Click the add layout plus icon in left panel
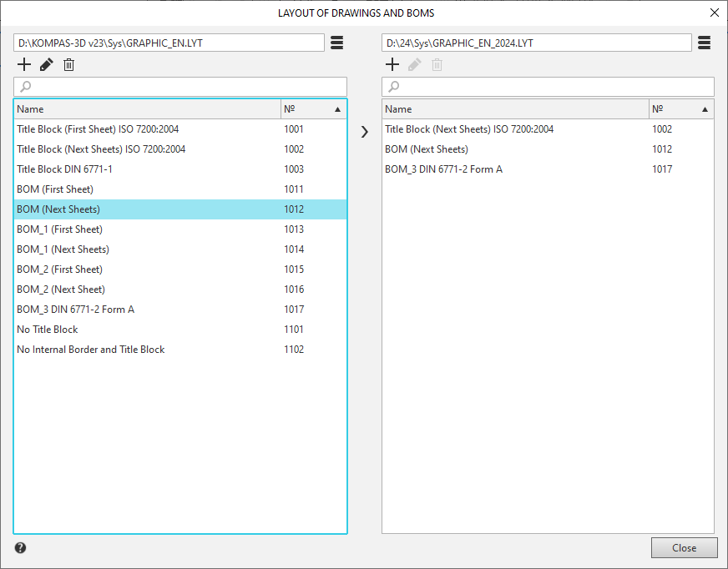The image size is (728, 569). (24, 65)
